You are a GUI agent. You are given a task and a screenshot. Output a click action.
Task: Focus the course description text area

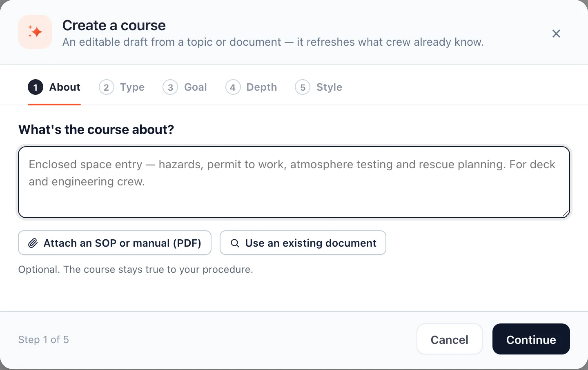click(x=294, y=182)
